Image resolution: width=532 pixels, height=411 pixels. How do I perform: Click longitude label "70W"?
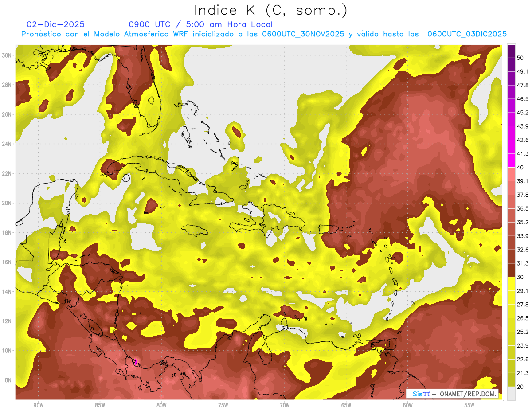[x=285, y=405]
